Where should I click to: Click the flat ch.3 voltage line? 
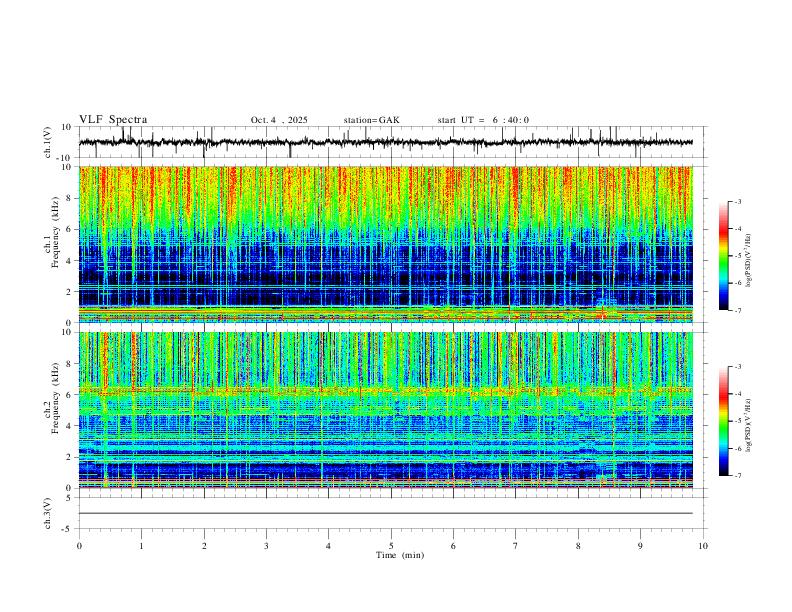pos(385,513)
